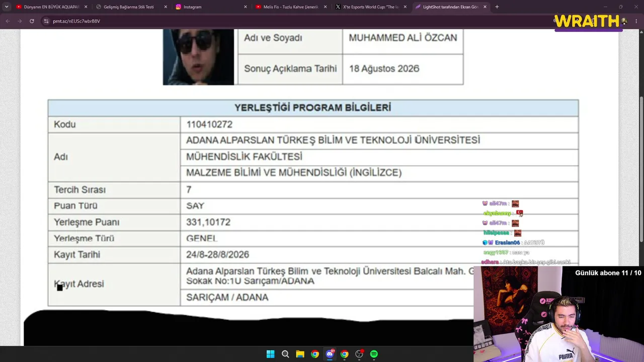Open a new browser tab
This screenshot has height=362, width=644.
coord(497,7)
